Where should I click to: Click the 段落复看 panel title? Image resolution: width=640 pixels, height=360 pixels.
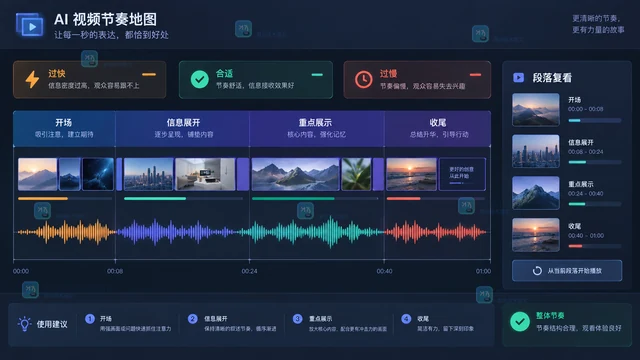point(552,78)
